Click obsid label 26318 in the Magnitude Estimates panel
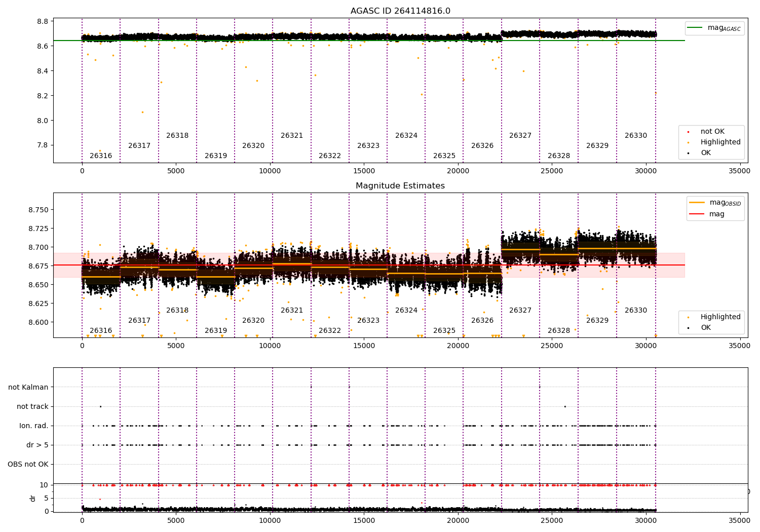The image size is (760, 532). [x=177, y=311]
